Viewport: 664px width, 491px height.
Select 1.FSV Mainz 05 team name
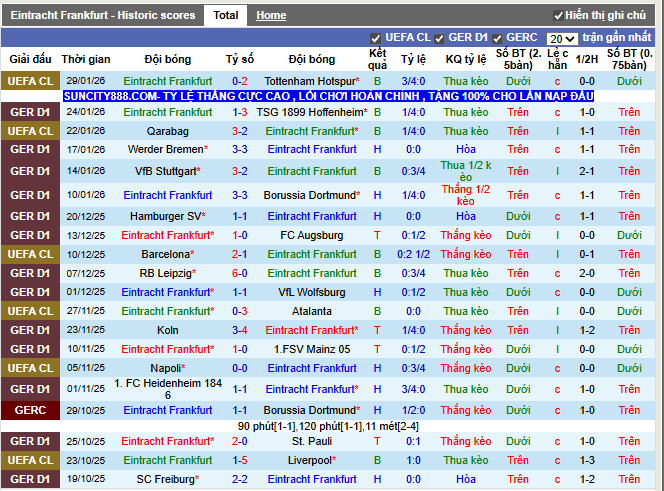click(312, 349)
